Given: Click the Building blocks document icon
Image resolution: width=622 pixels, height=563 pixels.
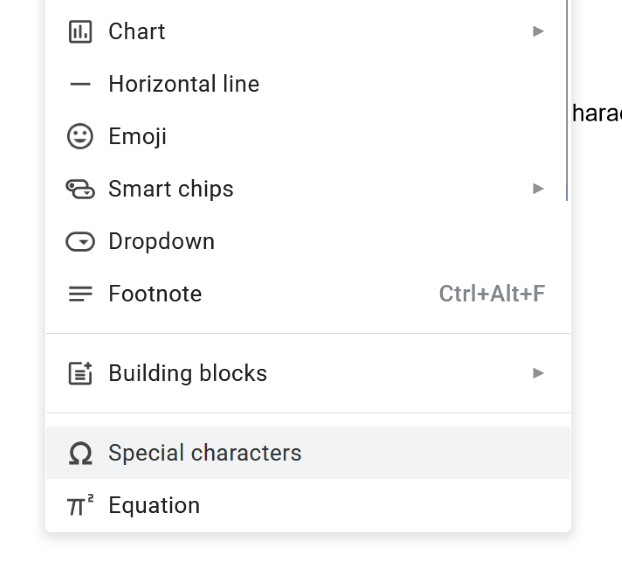Looking at the screenshot, I should point(80,374).
